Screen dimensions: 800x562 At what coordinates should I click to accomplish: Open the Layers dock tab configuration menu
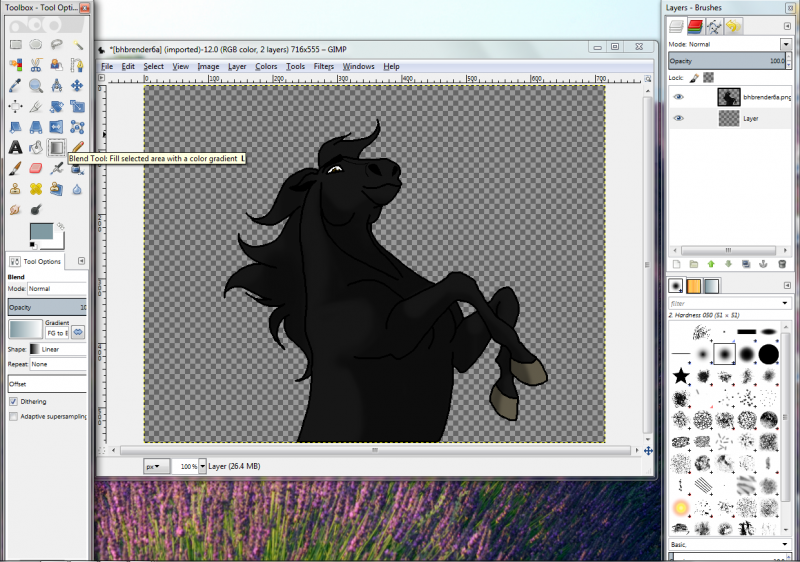coord(787,26)
